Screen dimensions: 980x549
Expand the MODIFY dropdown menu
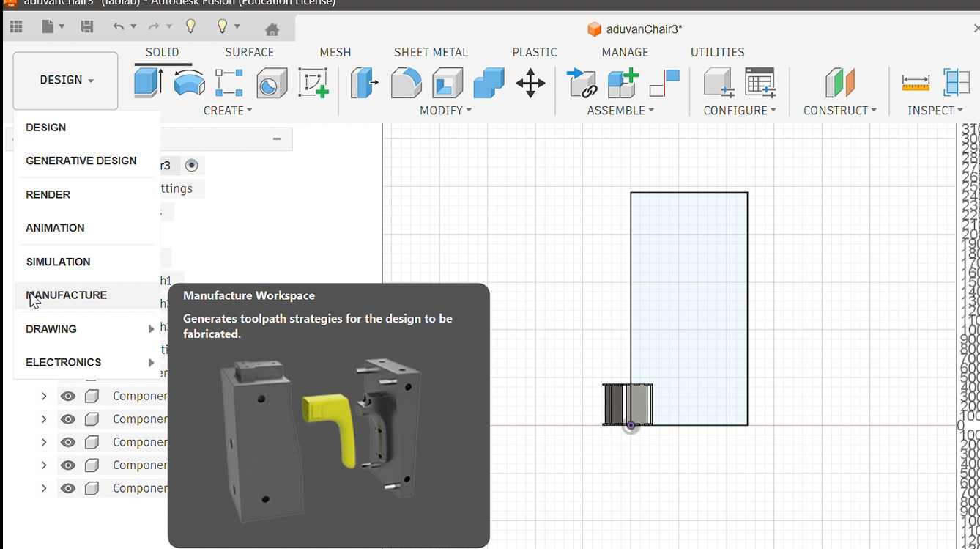pyautogui.click(x=445, y=111)
